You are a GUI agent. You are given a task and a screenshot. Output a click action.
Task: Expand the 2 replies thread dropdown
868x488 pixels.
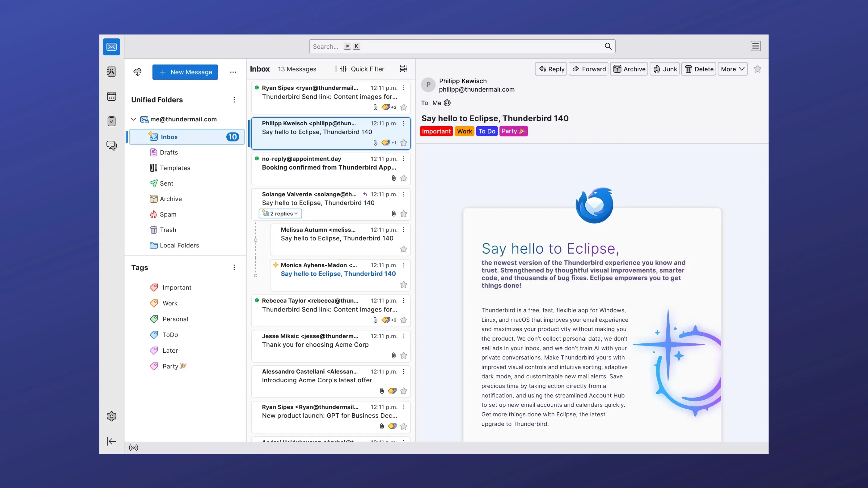pos(280,214)
